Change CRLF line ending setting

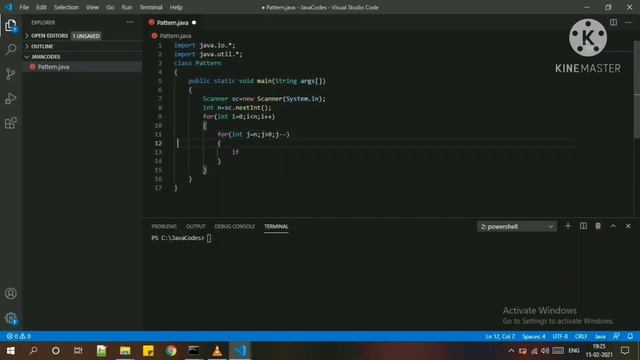click(x=581, y=336)
